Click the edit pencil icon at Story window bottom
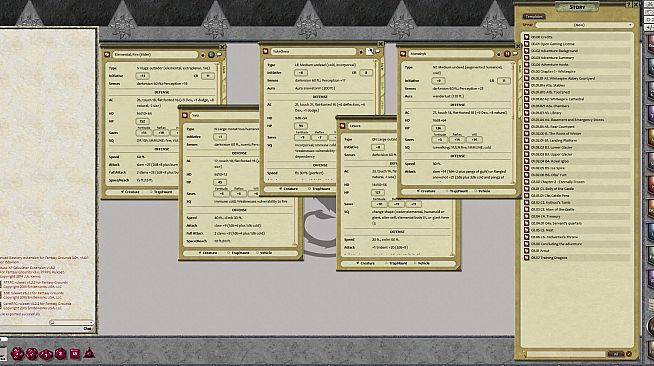 pyautogui.click(x=629, y=354)
